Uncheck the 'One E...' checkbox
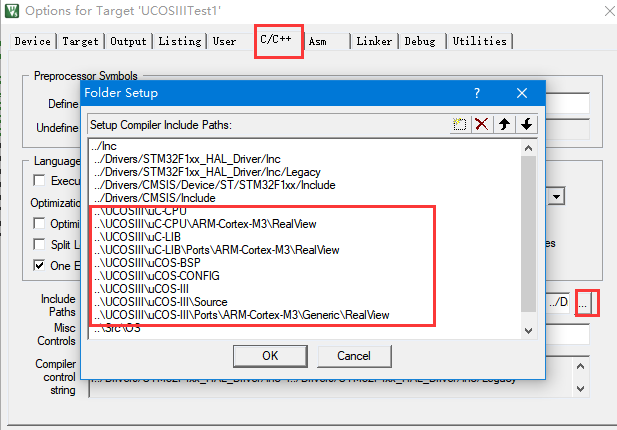The width and height of the screenshot is (617, 430). 39,265
